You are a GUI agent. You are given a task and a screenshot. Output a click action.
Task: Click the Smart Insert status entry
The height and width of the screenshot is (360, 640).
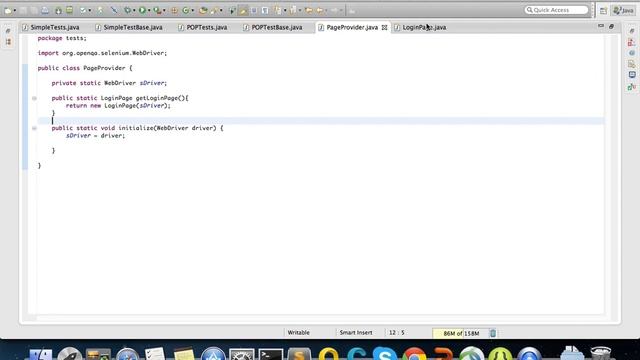356,333
